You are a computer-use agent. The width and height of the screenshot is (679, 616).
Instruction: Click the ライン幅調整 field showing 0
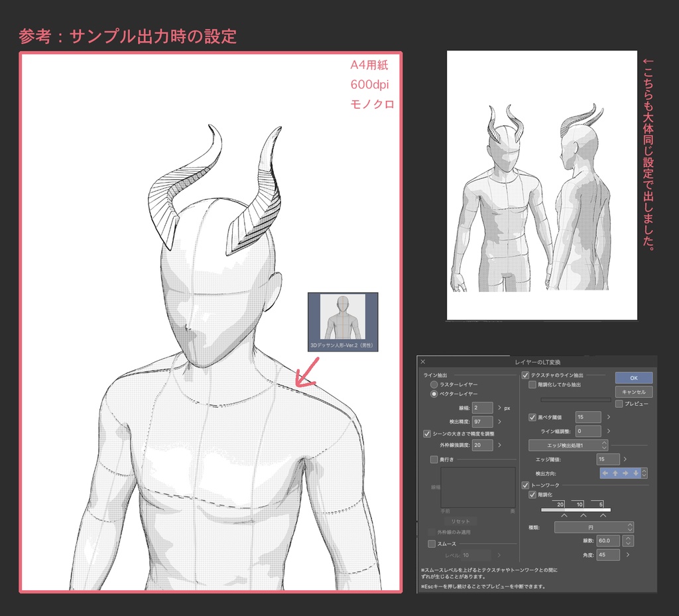588,431
